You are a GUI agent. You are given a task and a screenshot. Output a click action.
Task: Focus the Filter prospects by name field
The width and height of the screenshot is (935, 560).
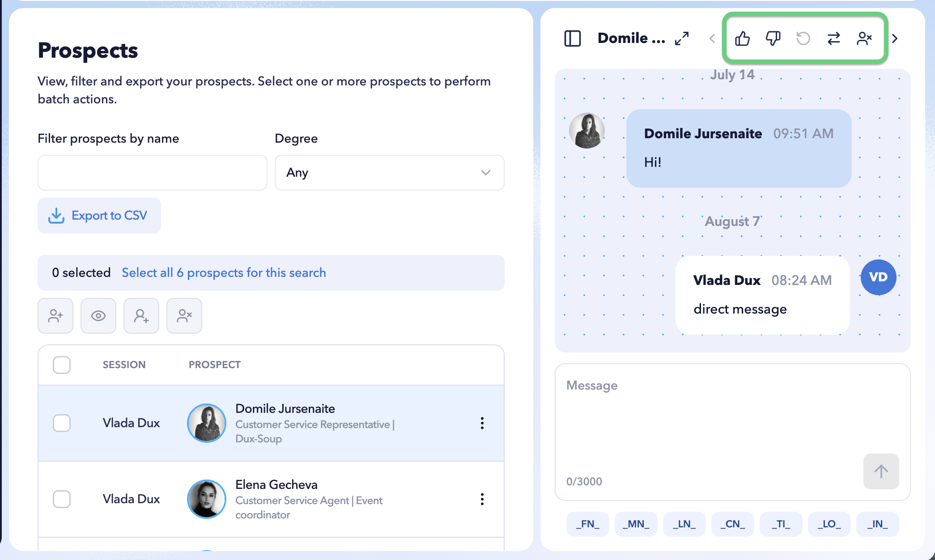(x=153, y=173)
